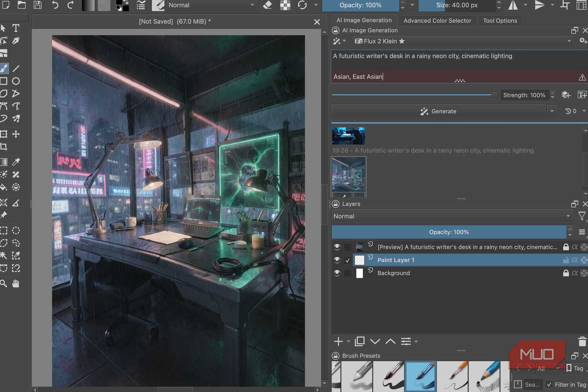Select the Color Sampler tool
The image size is (588, 392).
(16, 162)
